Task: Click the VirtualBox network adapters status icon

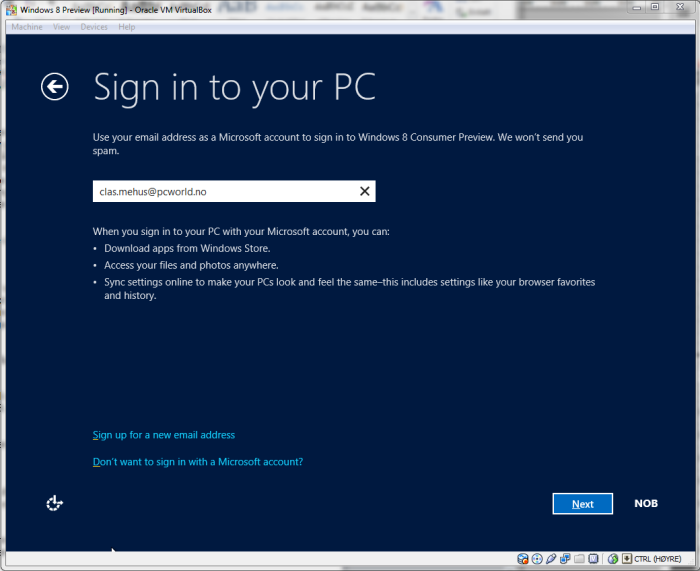Action: (565, 558)
